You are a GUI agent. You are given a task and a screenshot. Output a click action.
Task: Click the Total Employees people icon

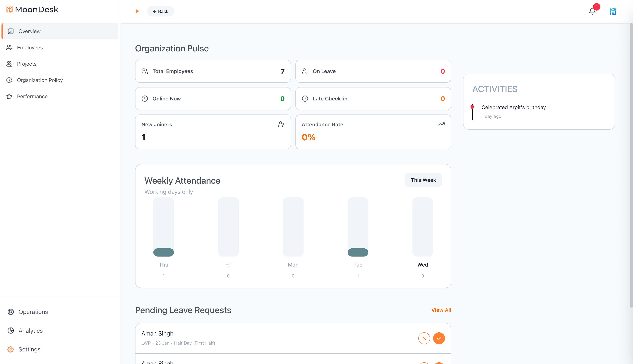pos(145,71)
